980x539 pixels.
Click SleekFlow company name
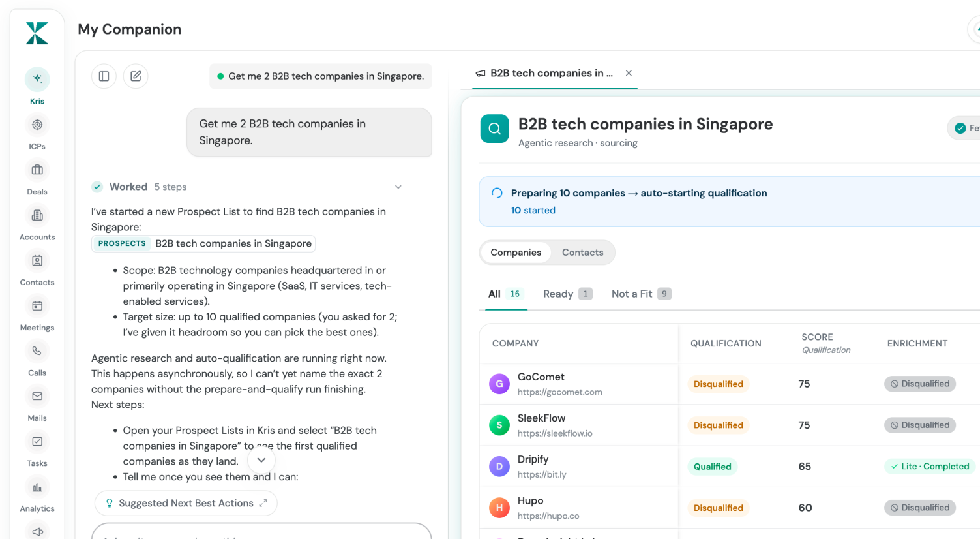[x=542, y=418]
